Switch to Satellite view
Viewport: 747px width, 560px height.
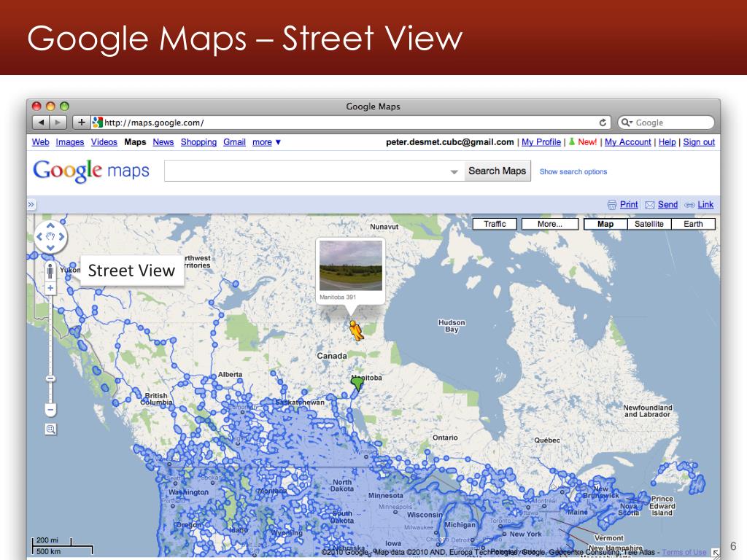coord(649,224)
